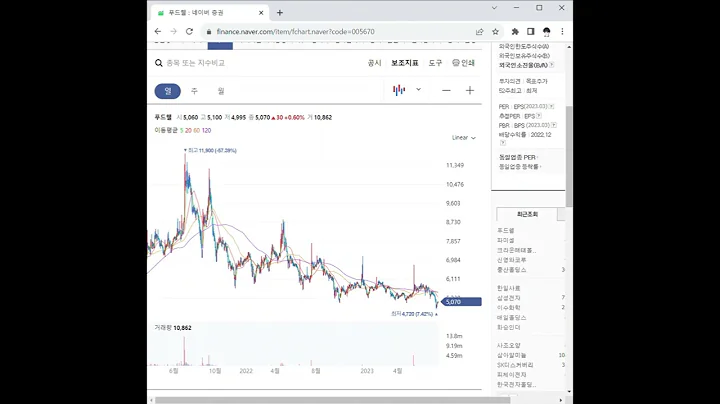The width and height of the screenshot is (720, 404).
Task: Open the Chrome profile avatar
Action: (x=546, y=32)
